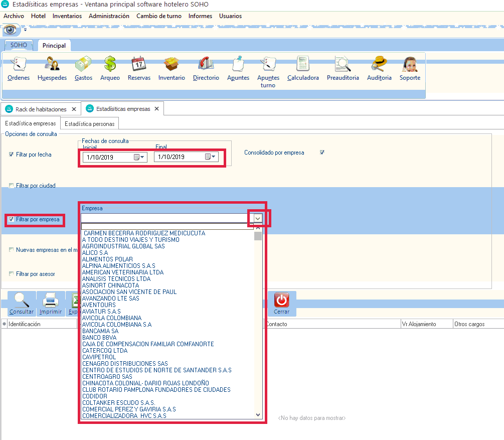Open the Reservas calendar icon

tap(139, 65)
